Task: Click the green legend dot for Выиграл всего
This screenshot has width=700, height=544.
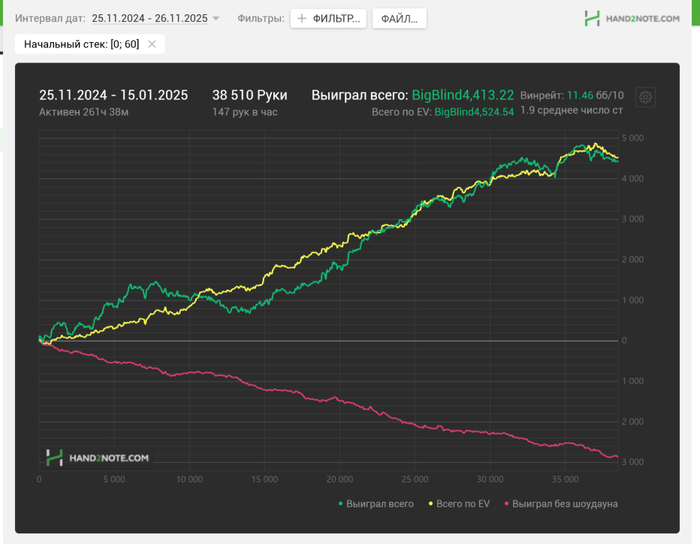Action: tap(341, 504)
